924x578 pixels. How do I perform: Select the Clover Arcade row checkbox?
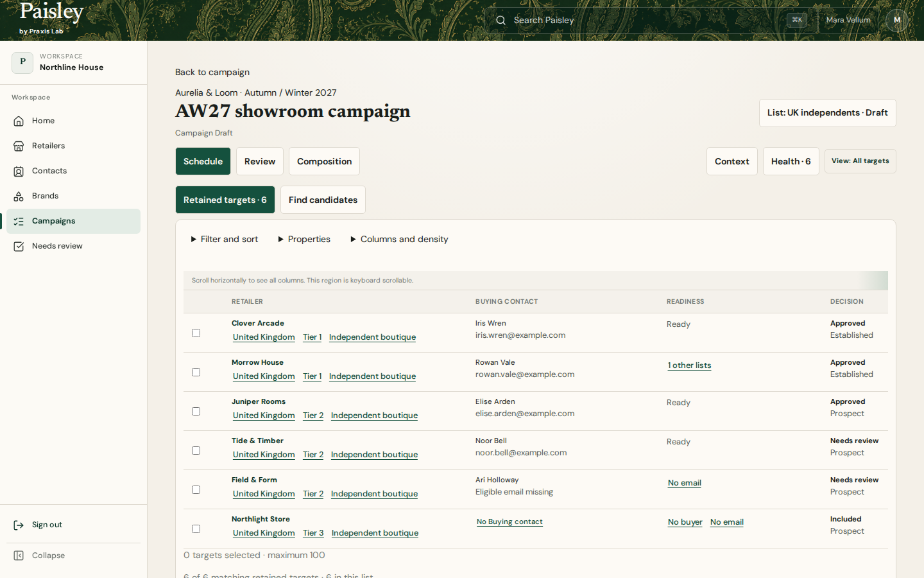tap(196, 333)
